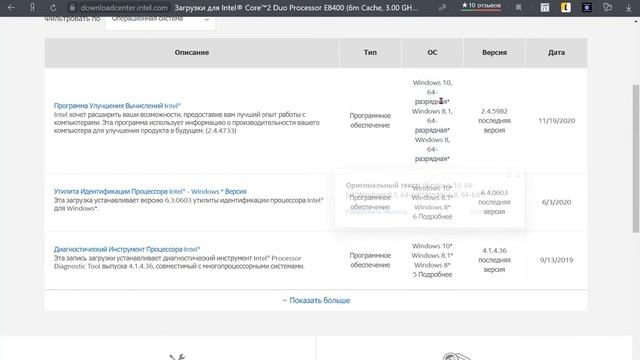Open the Yandex home button
The height and width of the screenshot is (360, 640).
point(32,7)
